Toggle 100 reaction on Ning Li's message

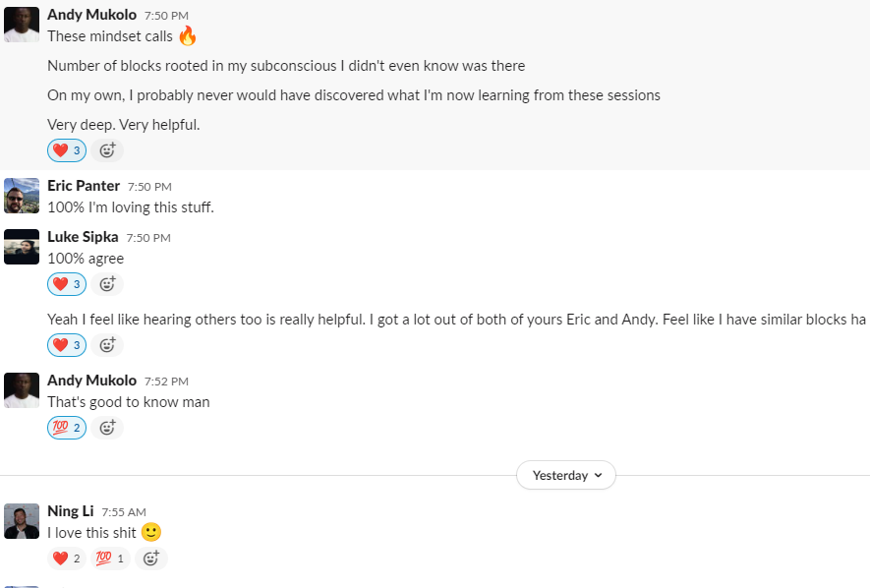[x=110, y=559]
